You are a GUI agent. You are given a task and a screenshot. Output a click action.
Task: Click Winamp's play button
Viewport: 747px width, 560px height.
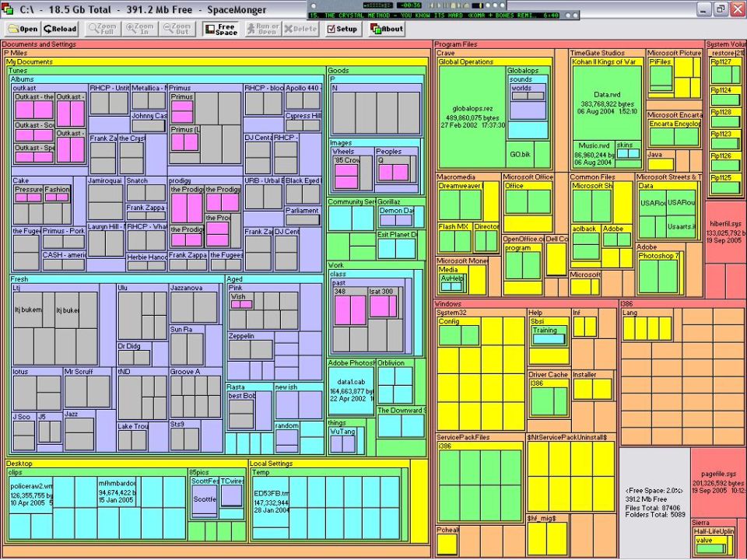[x=439, y=5]
